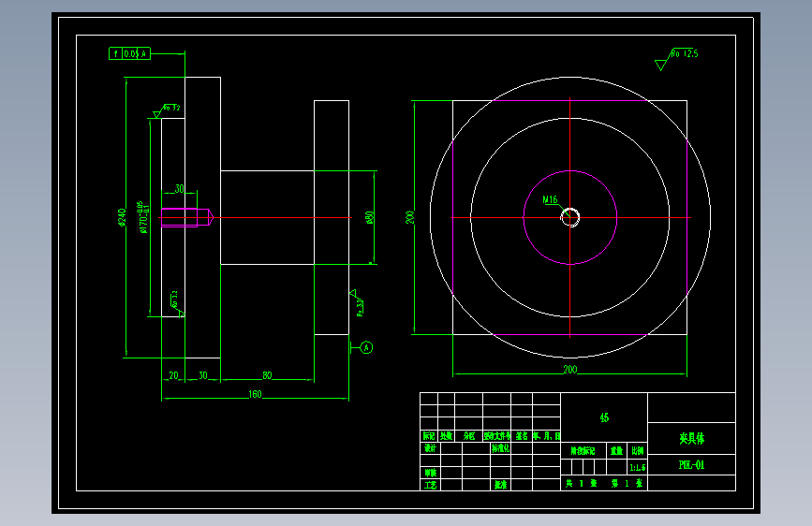This screenshot has width=812, height=526.
Task: Select the Ra 12.5 surface roughness symbol
Action: (676, 59)
